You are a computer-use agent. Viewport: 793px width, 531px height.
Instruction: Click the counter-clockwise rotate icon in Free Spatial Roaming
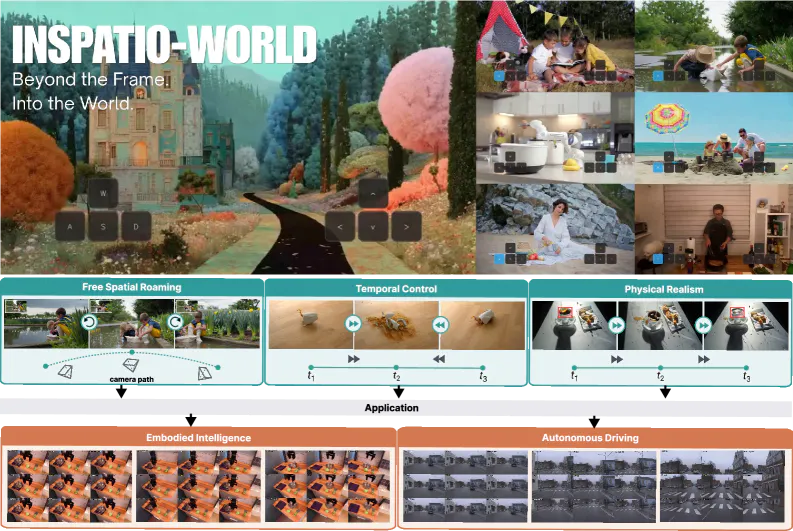pyautogui.click(x=90, y=322)
